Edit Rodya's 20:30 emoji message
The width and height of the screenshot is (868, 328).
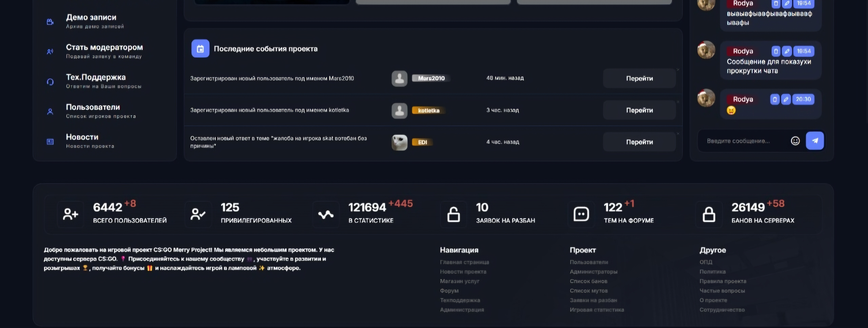[x=786, y=99]
